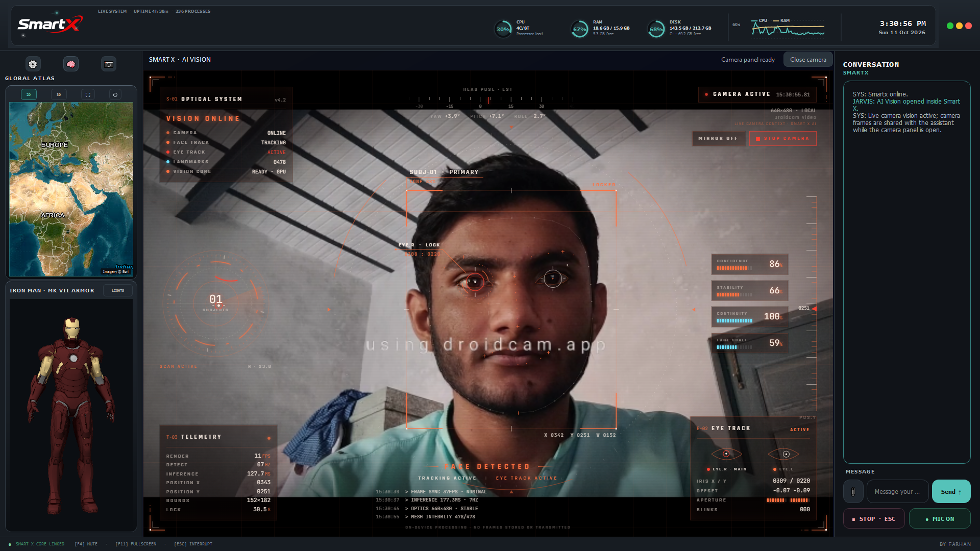Click the SmartX logo

(x=50, y=24)
